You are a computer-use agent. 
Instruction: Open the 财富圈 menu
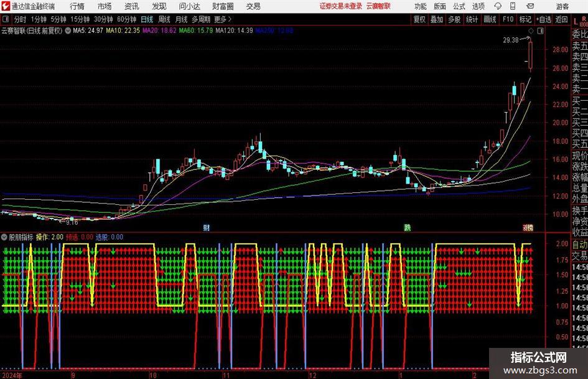[x=223, y=6]
